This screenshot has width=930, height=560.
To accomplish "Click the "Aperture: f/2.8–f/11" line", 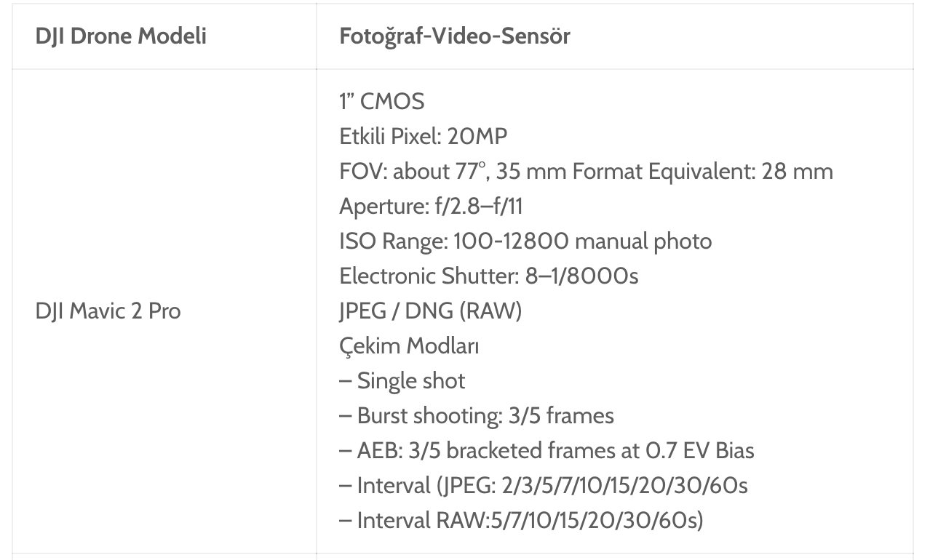I will pos(431,206).
